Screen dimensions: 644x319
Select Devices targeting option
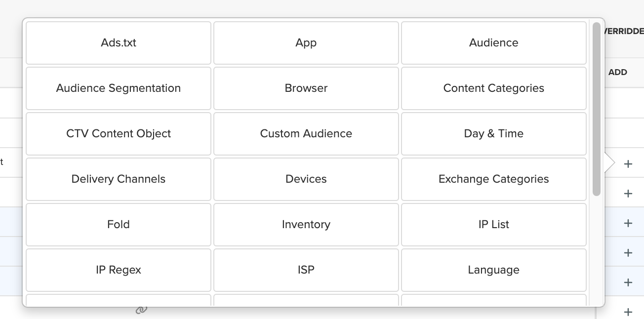point(306,179)
